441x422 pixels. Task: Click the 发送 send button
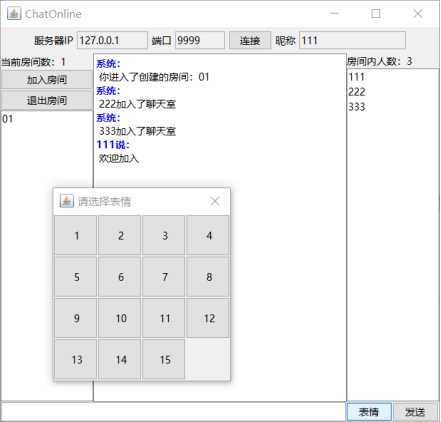415,412
